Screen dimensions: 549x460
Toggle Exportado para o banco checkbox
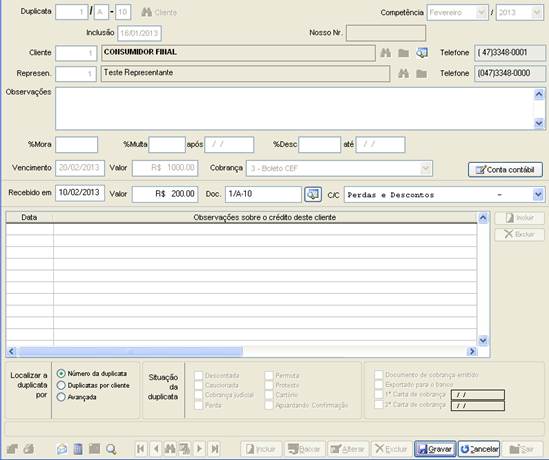378,384
